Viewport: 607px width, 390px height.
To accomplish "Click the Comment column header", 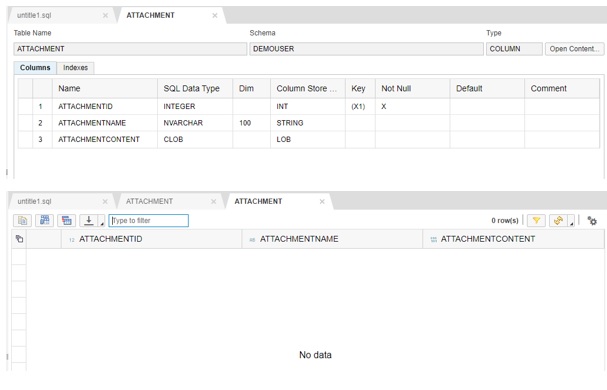I will tap(562, 88).
